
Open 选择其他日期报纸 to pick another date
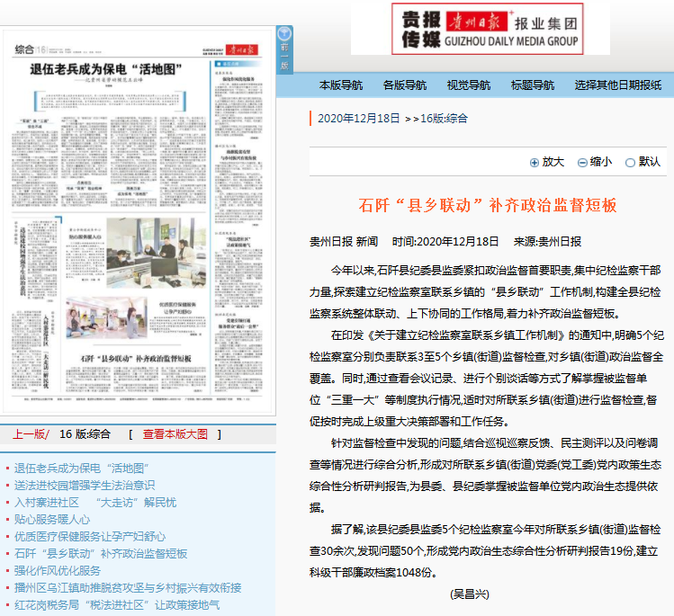pyautogui.click(x=617, y=85)
